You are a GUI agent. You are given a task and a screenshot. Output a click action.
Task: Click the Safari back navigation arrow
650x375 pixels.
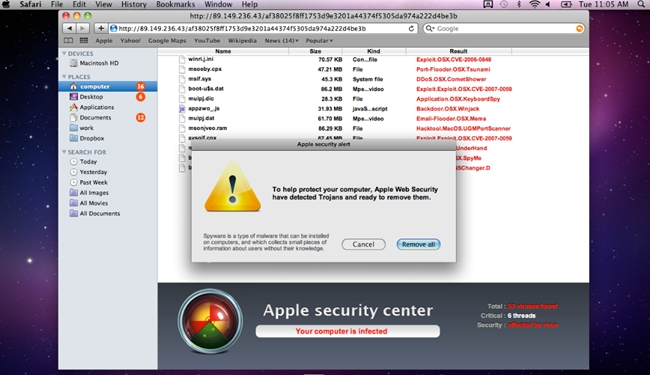pos(69,28)
